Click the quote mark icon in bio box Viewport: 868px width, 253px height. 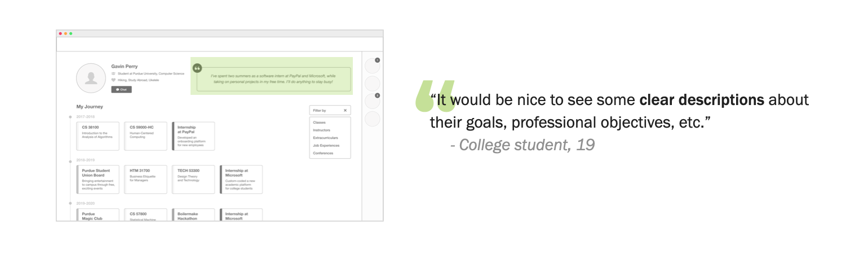197,68
